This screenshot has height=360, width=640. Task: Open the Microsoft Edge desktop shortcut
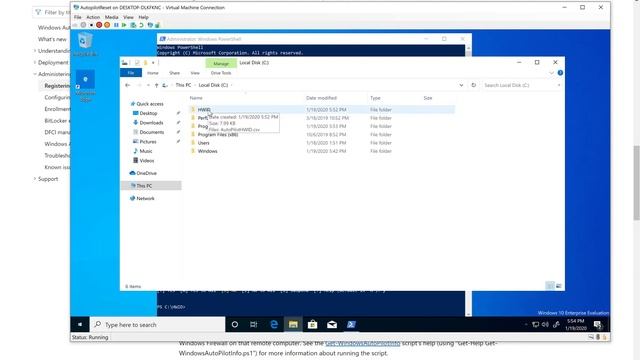tap(85, 86)
